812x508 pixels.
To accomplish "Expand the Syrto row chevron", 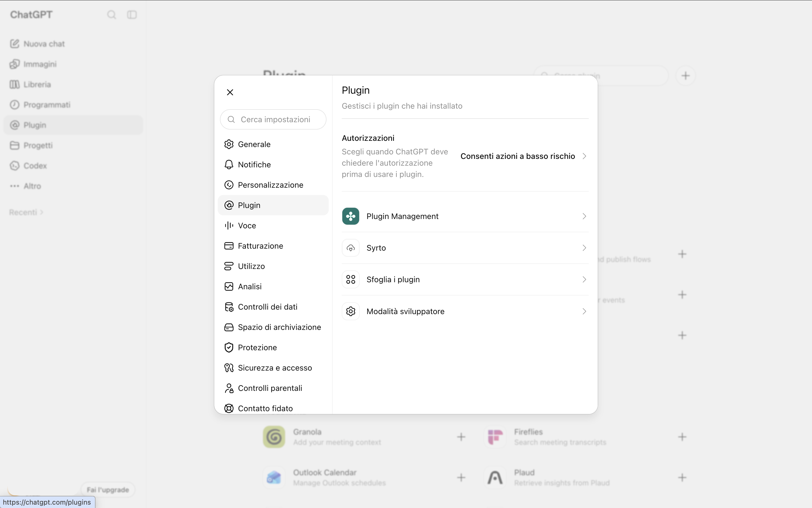I will click(x=584, y=248).
